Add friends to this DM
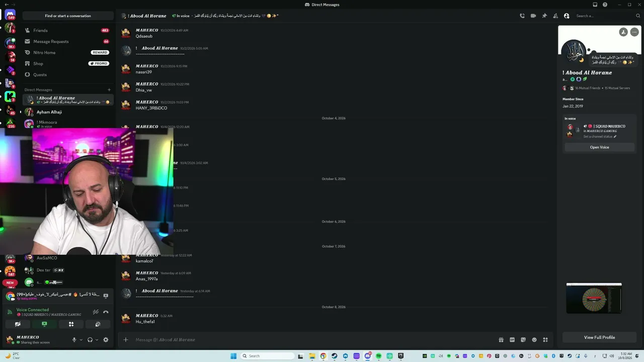Viewport: 644px width, 362px height. point(555,16)
